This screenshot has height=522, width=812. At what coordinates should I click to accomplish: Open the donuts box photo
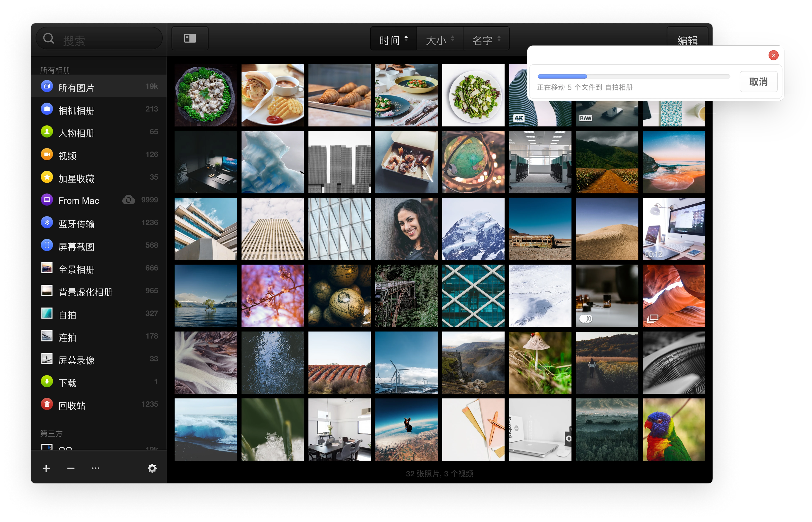click(406, 162)
